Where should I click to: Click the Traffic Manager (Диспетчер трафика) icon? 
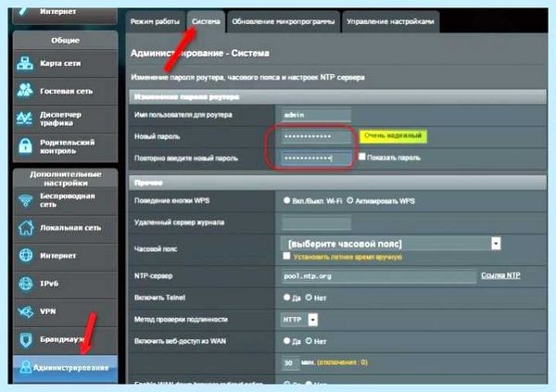pos(25,119)
